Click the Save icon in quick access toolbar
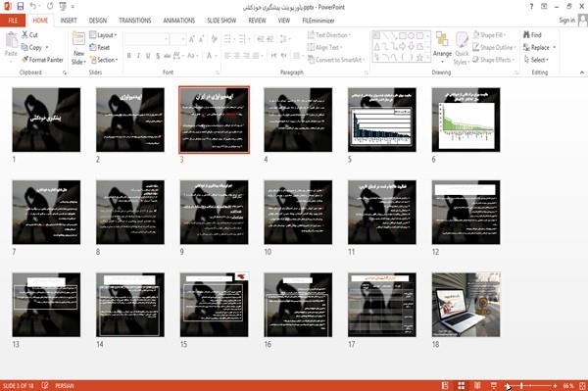Screen dimensions: 588x391 pos(21,7)
